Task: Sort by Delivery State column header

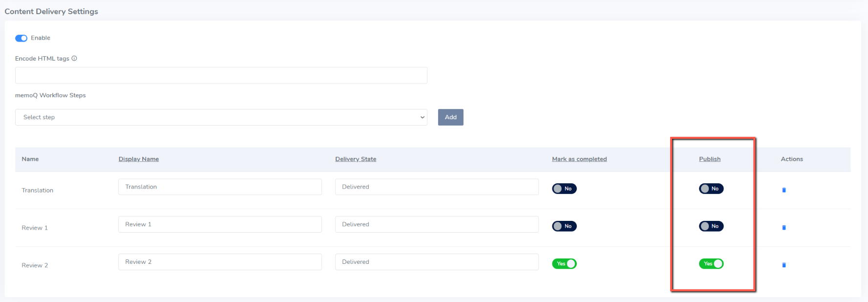Action: pyautogui.click(x=356, y=159)
